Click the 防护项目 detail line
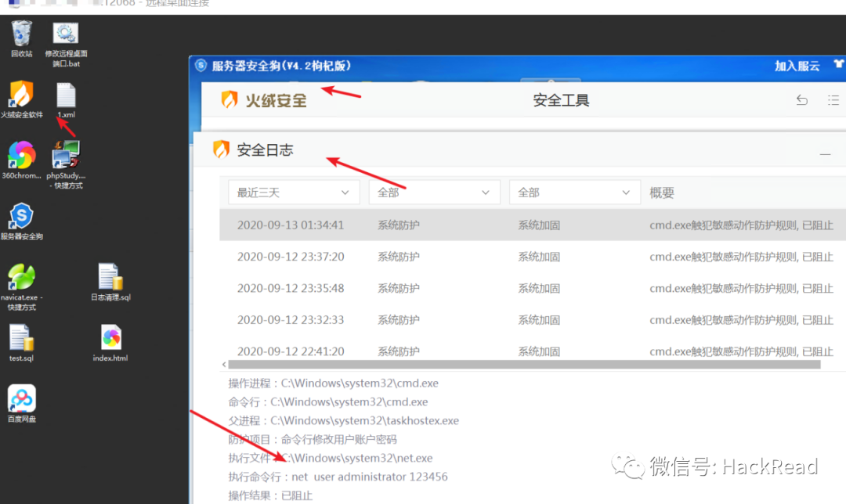Image resolution: width=846 pixels, height=504 pixels. click(x=313, y=439)
